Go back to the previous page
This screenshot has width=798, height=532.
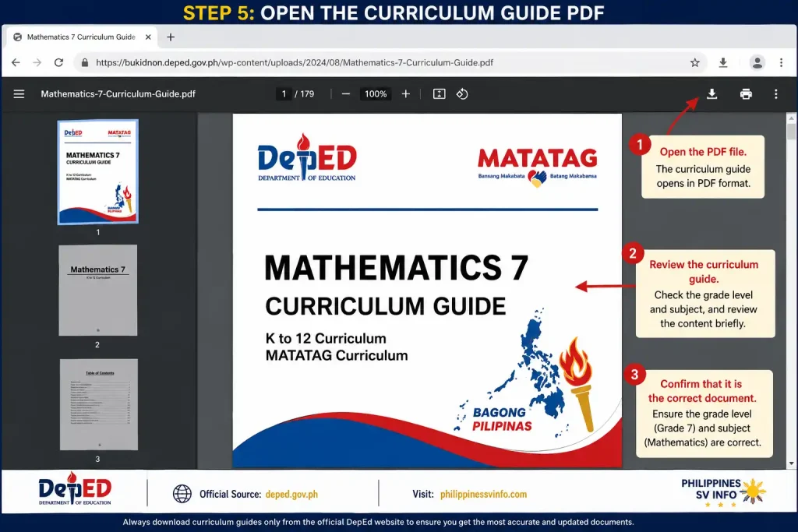tap(16, 62)
